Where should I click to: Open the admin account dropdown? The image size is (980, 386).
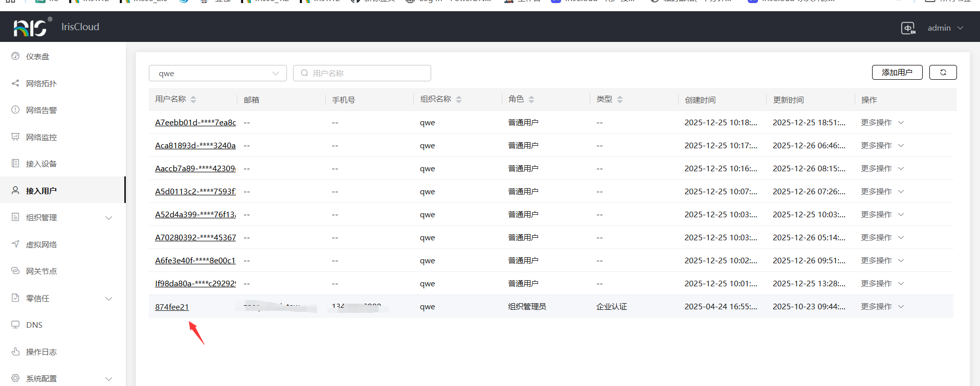[945, 28]
